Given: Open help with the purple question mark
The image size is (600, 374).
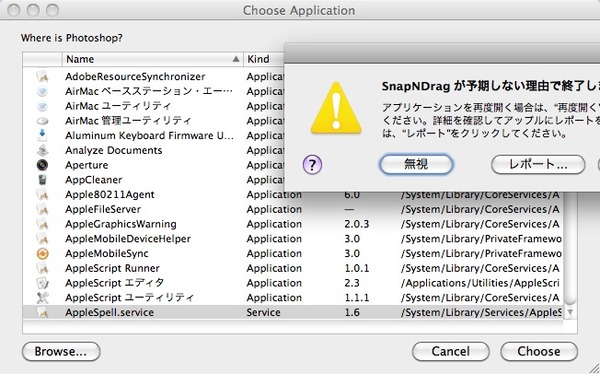Looking at the screenshot, I should 312,165.
